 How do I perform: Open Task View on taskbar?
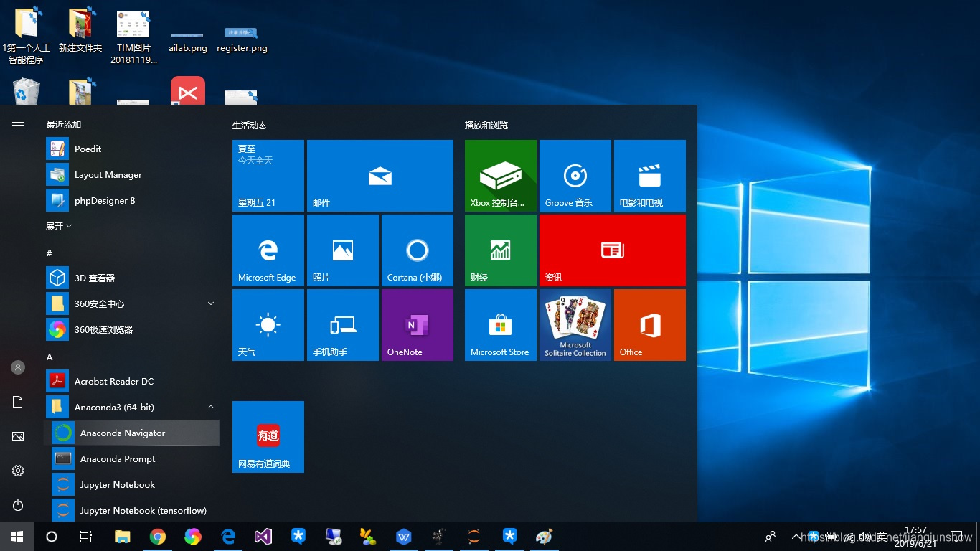click(x=86, y=537)
